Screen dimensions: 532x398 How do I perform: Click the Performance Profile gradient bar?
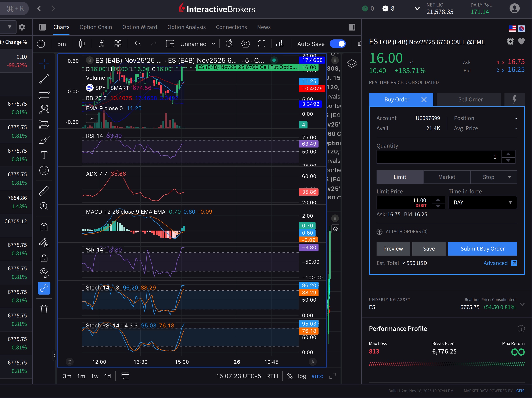[447, 364]
